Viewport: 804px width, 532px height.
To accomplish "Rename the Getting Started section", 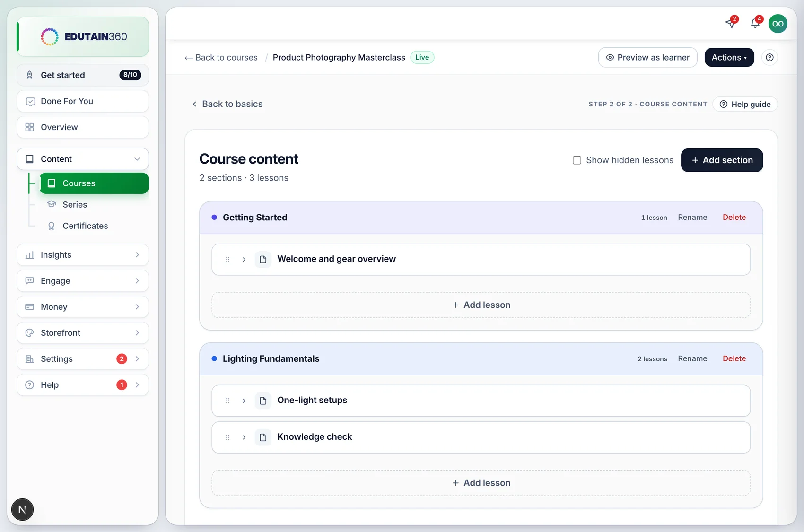I will [692, 218].
